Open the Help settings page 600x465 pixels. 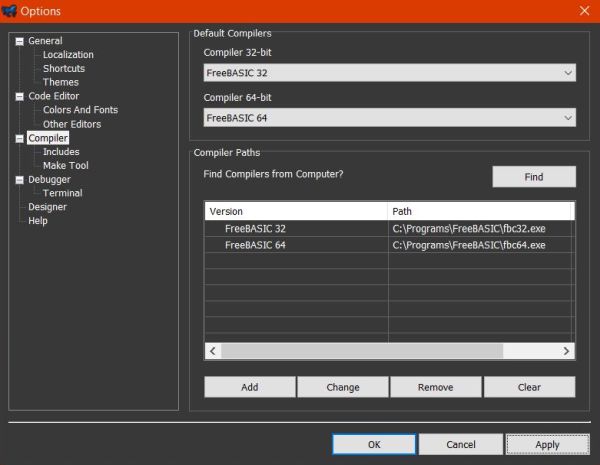pos(38,221)
